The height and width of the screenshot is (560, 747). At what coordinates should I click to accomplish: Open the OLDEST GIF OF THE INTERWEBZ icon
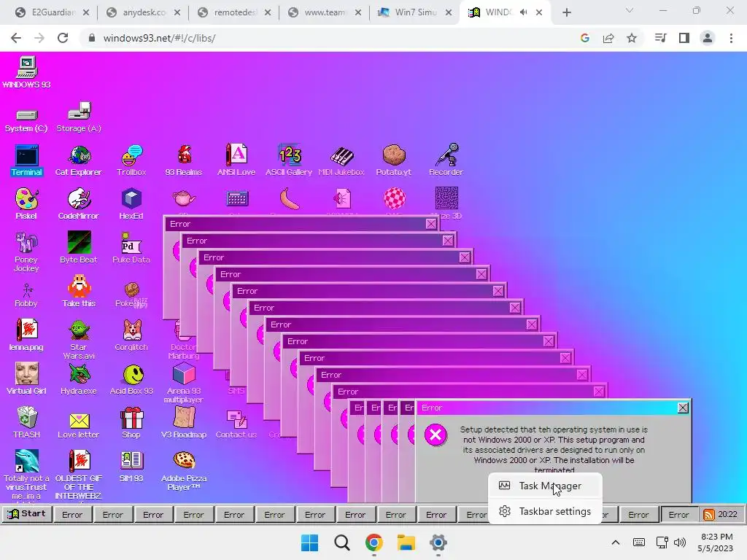[x=79, y=475]
